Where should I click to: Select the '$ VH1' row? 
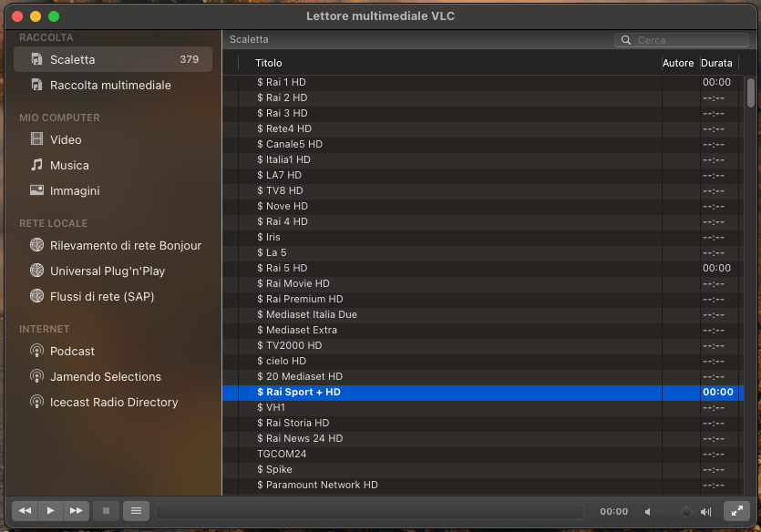[x=483, y=408]
